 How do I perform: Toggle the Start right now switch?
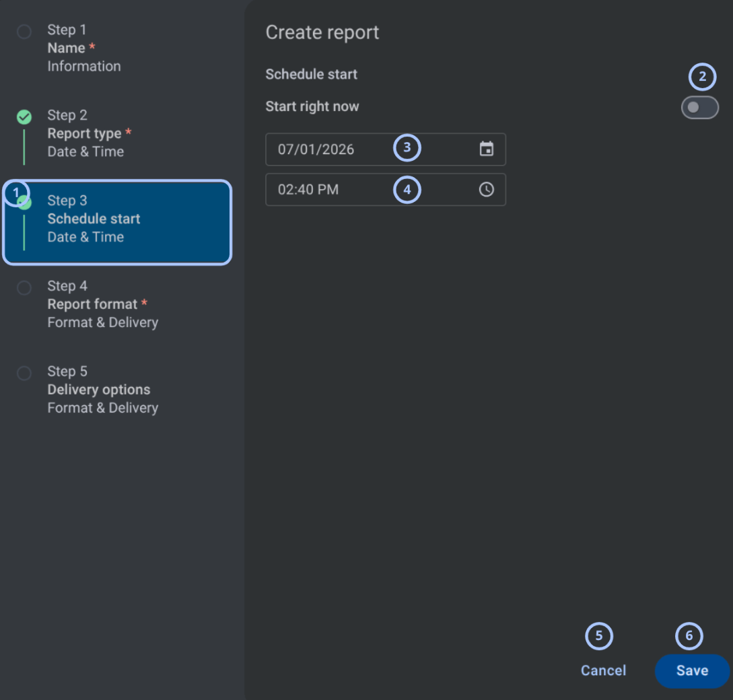699,108
